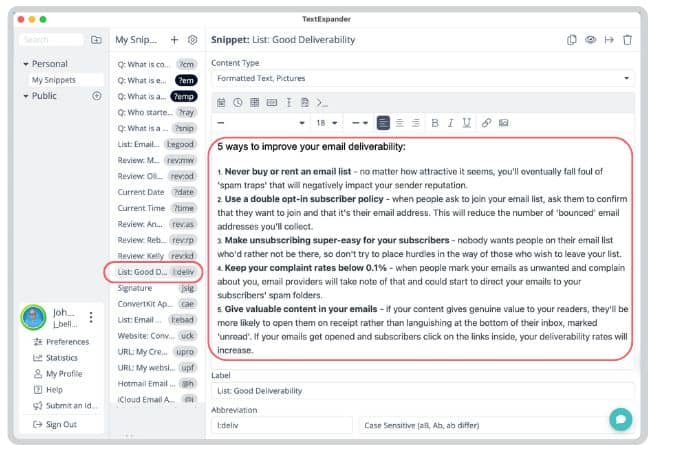Select 'Hotmail Email...' snippet
Screen dimensions: 700x450
(x=156, y=383)
